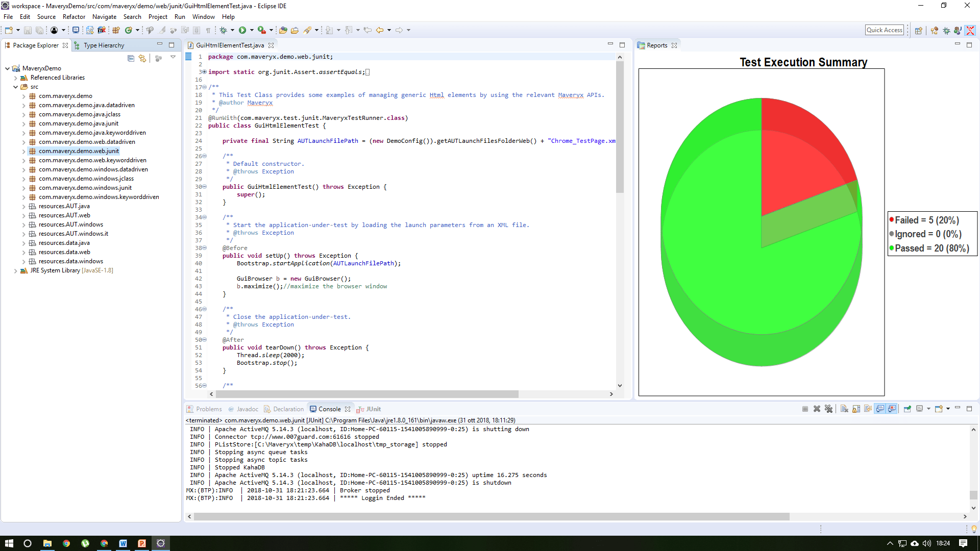This screenshot has height=551, width=980.
Task: Click the Open Type icon
Action: (x=283, y=30)
